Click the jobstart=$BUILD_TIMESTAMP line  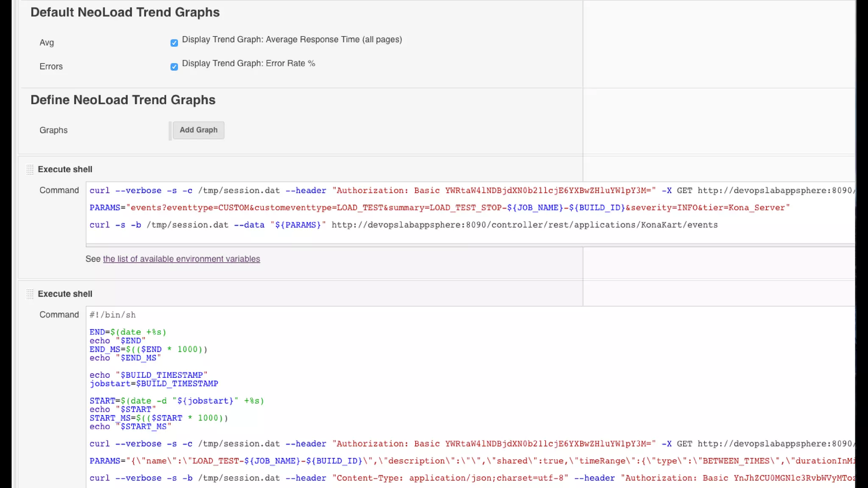coord(153,383)
